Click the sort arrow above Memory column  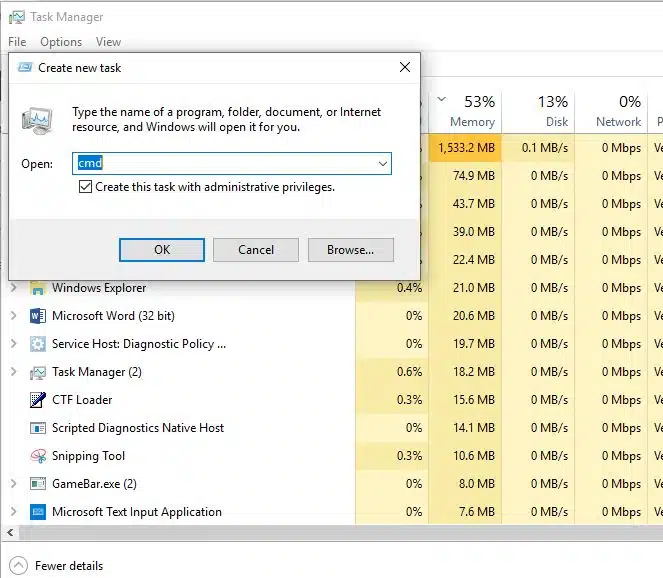(441, 99)
